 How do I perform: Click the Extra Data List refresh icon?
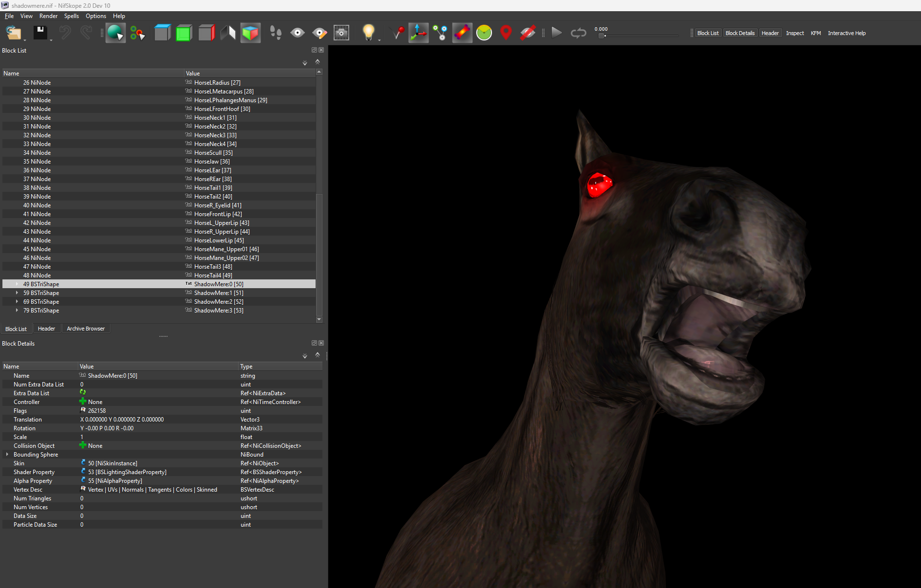click(x=83, y=392)
